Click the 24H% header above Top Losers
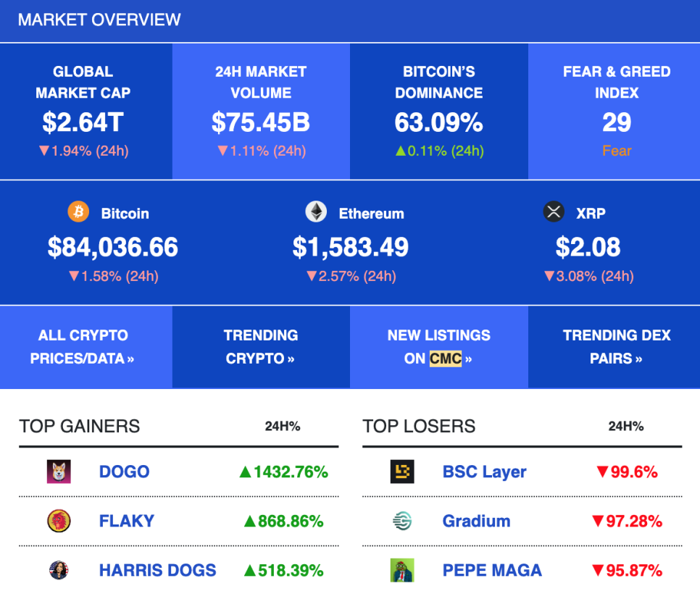Screen dimensions: 700x607 pyautogui.click(x=626, y=426)
